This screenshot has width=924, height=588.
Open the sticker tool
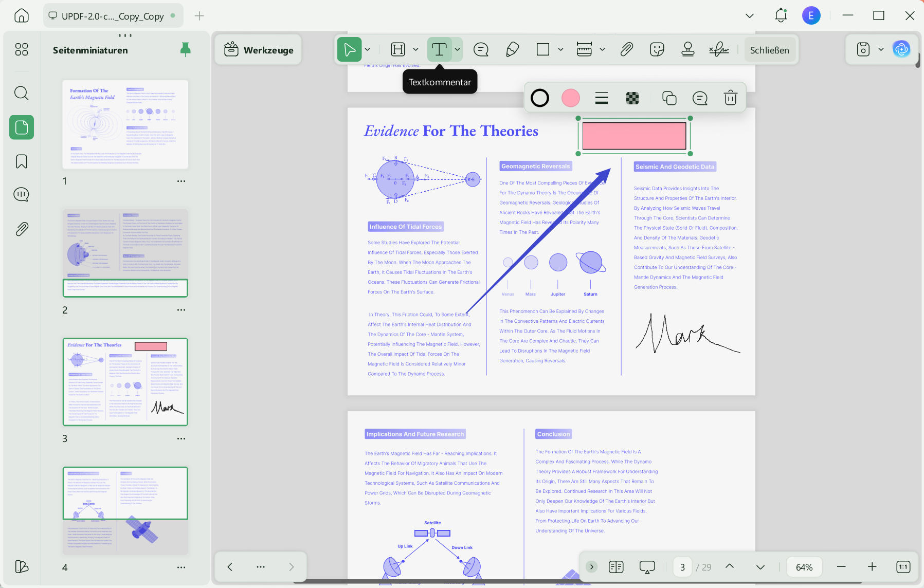click(x=657, y=49)
